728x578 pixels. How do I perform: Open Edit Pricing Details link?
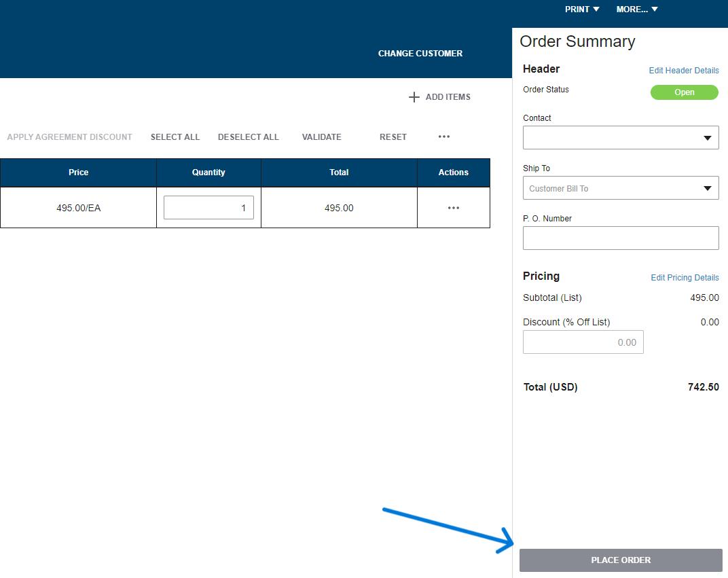tap(685, 278)
